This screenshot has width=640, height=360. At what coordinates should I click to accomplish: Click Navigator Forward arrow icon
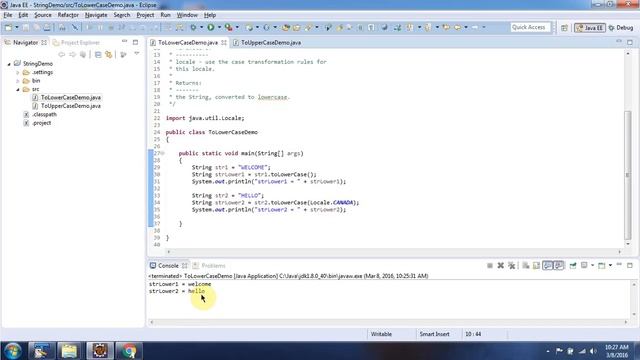coord(72,54)
